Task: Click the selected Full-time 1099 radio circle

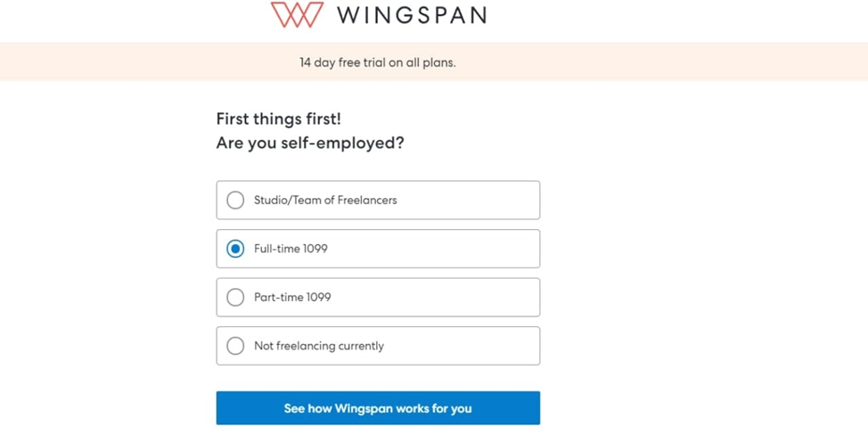Action: [235, 249]
